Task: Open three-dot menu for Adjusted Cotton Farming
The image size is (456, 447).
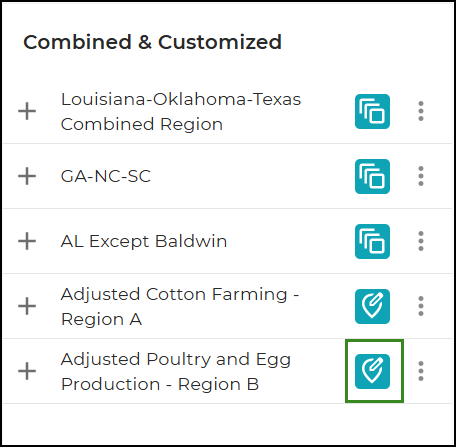Action: click(421, 306)
